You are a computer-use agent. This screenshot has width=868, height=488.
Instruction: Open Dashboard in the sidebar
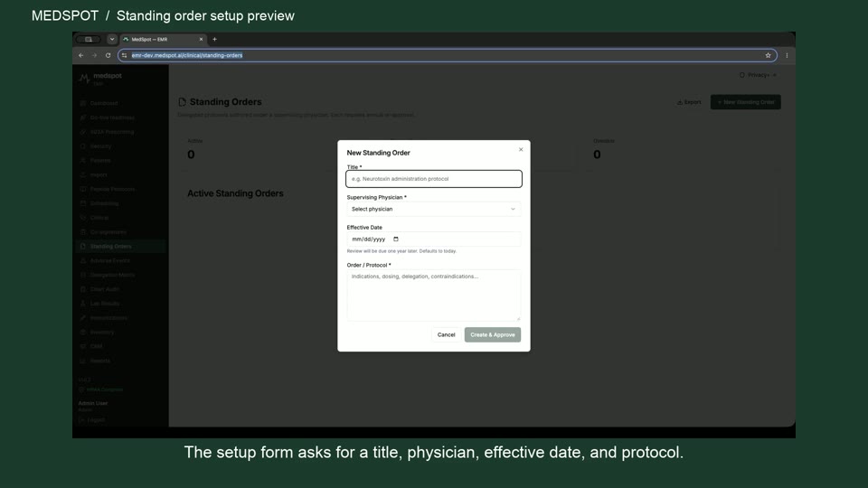pos(103,103)
